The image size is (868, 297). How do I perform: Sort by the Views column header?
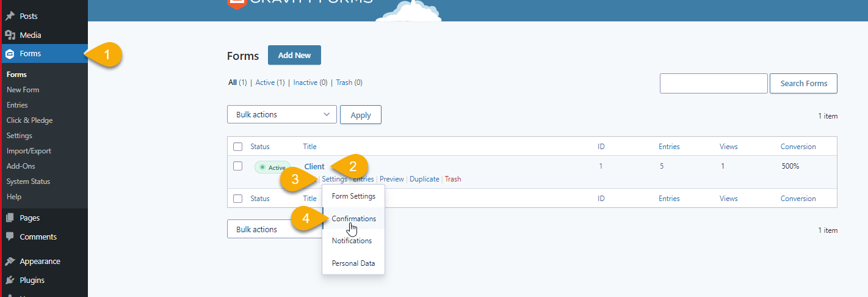click(728, 147)
